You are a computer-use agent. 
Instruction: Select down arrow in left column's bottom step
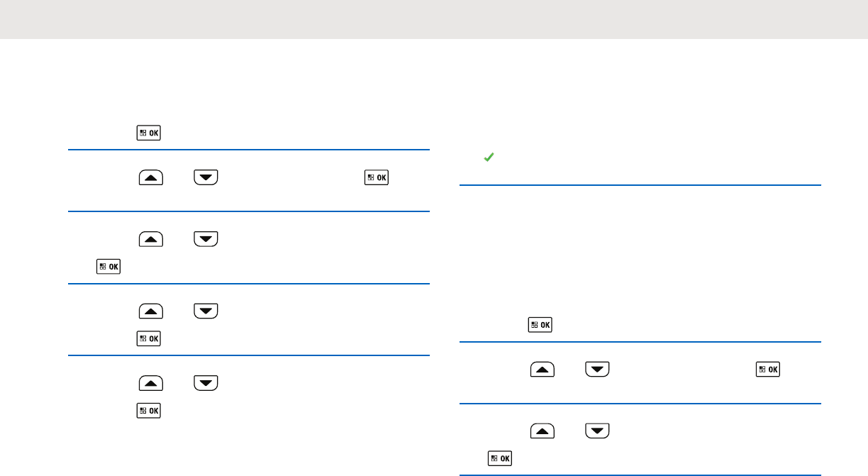pos(206,383)
